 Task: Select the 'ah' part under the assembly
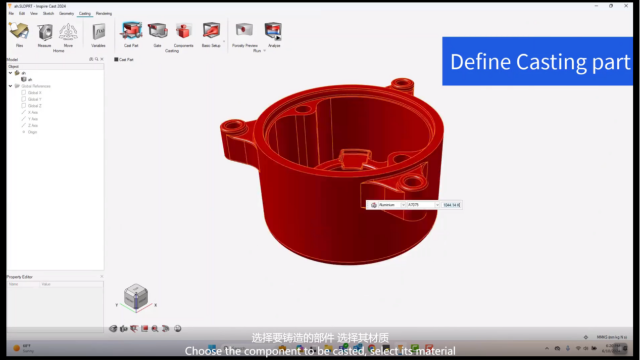[30, 80]
